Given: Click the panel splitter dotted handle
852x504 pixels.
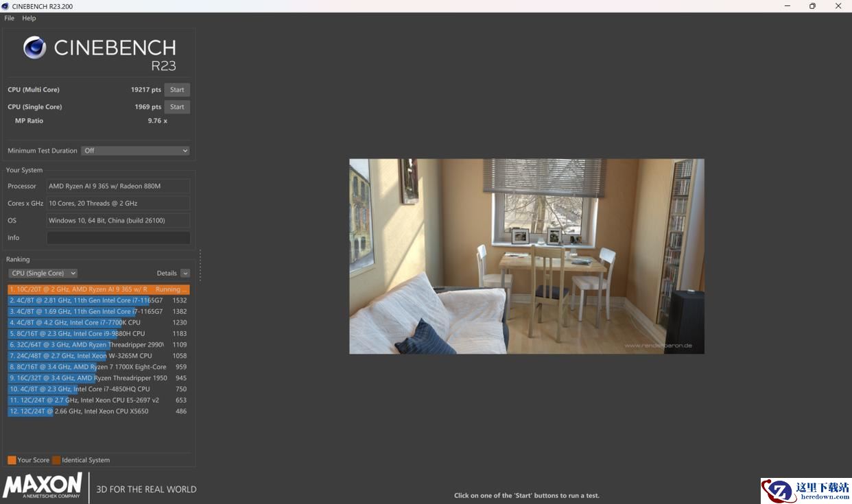Looking at the screenshot, I should coord(200,266).
